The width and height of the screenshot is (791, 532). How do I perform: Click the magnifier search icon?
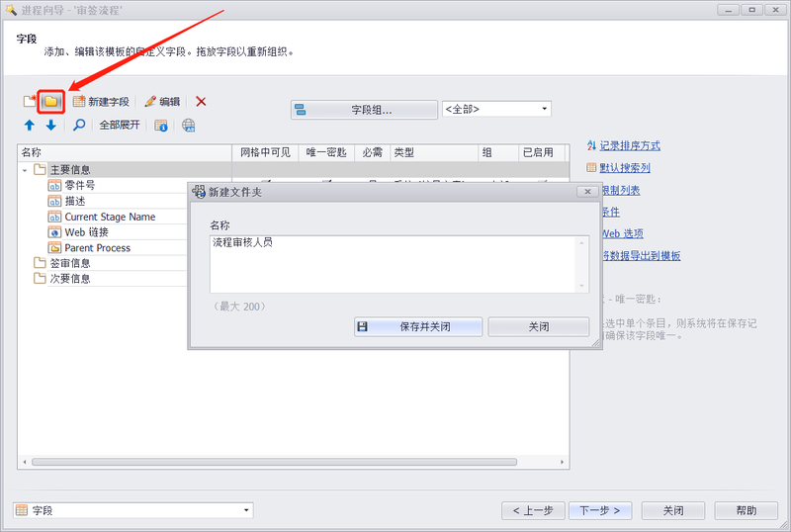(x=79, y=126)
